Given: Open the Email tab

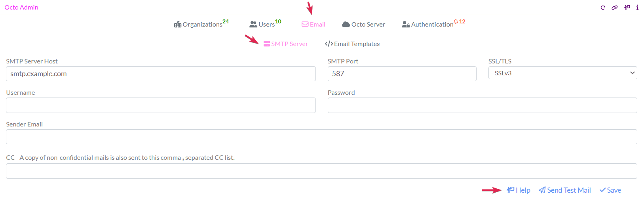Looking at the screenshot, I should tap(313, 25).
